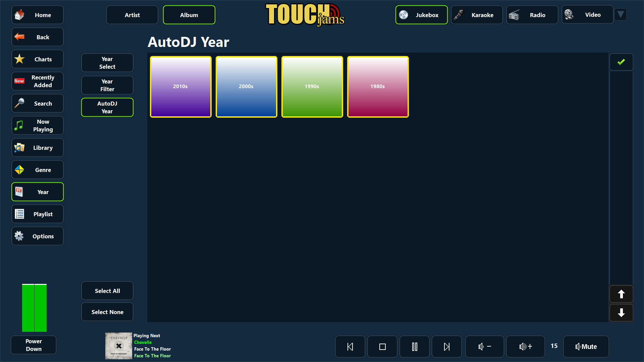Expand the top-right dropdown arrow

point(621,14)
